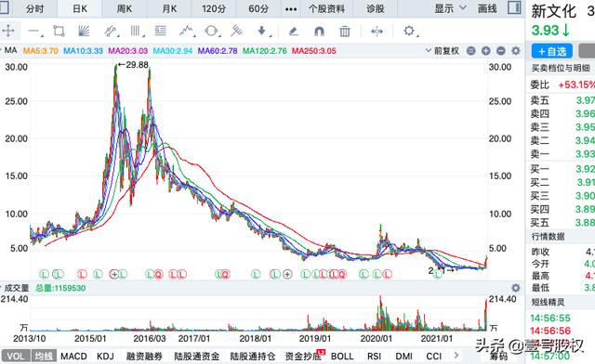
Task: Choose the wave polyline drawing tool
Action: point(187,31)
